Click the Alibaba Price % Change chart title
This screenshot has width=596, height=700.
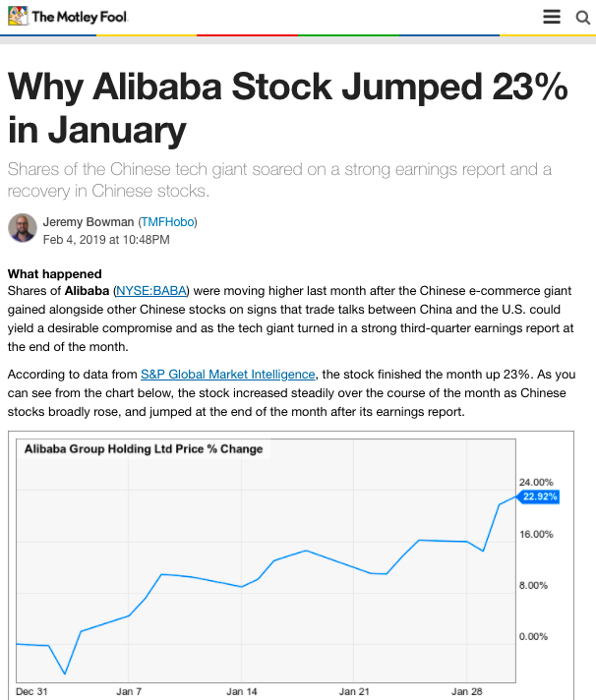144,448
